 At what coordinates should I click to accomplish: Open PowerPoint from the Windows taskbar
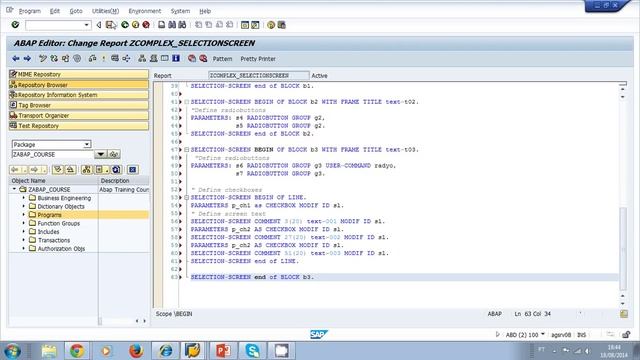pyautogui.click(x=223, y=351)
